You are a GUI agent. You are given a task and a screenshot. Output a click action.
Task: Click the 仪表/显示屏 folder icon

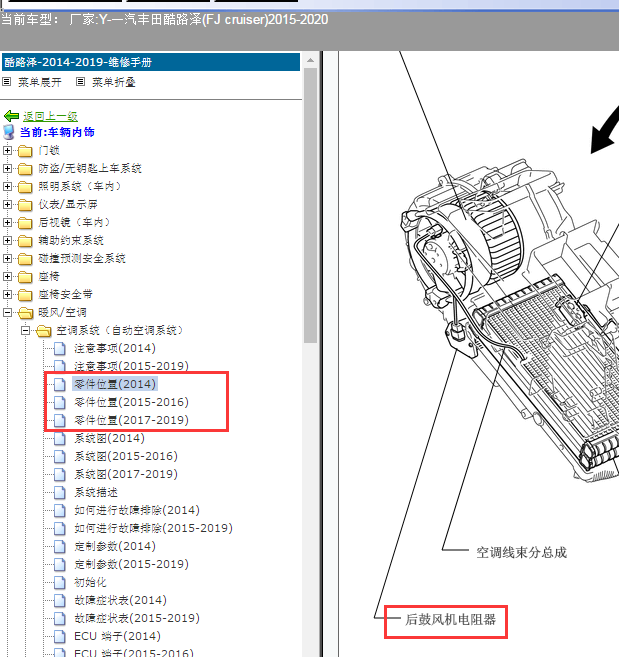25,204
